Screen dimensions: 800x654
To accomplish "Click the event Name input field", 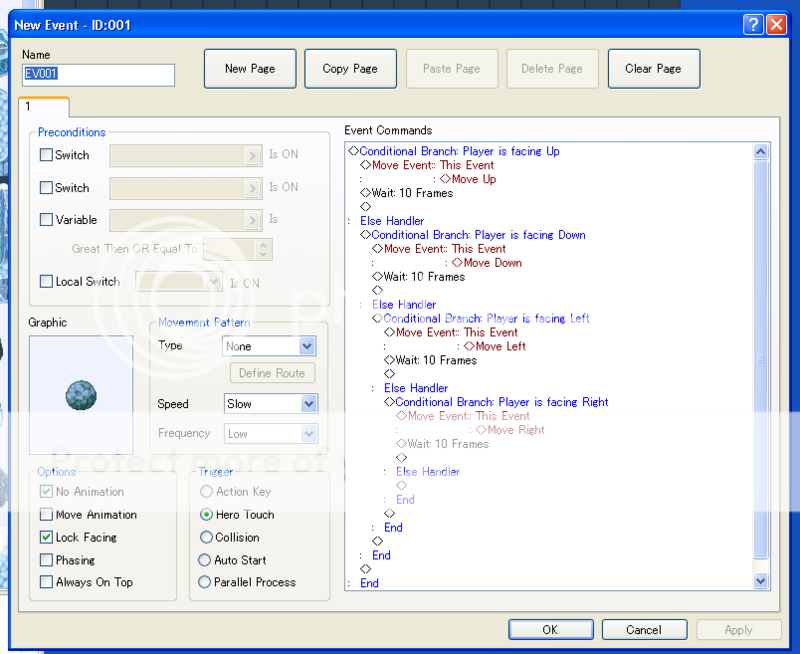I will 98,75.
